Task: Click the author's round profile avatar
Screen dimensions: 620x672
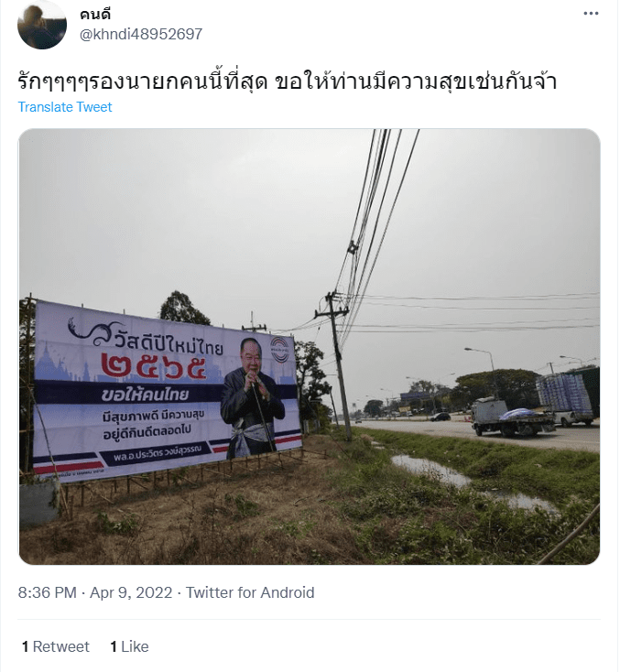Action: coord(41,25)
